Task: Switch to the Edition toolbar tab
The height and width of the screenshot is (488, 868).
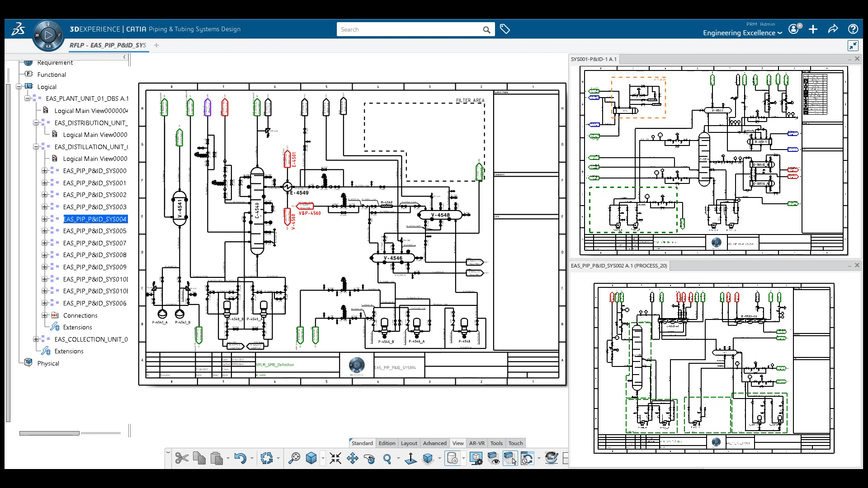Action: coord(387,443)
